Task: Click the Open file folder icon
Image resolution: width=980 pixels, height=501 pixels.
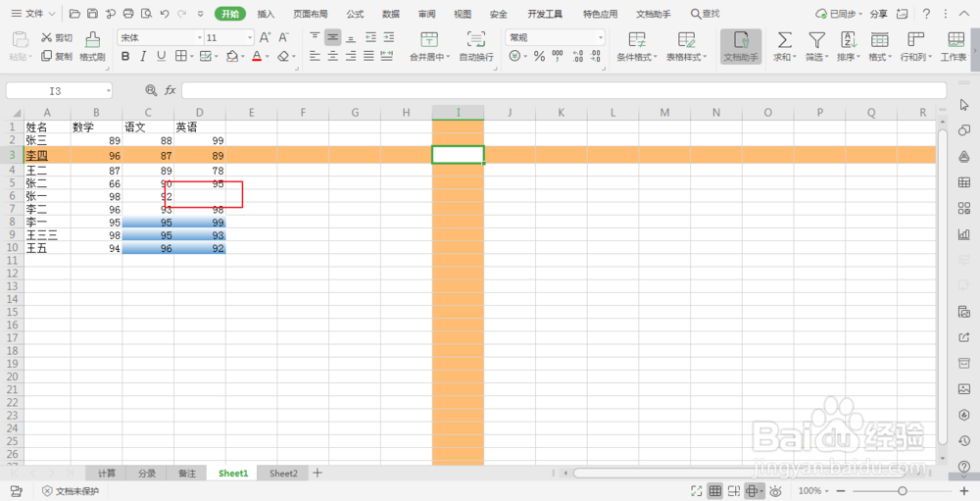Action: click(x=75, y=14)
